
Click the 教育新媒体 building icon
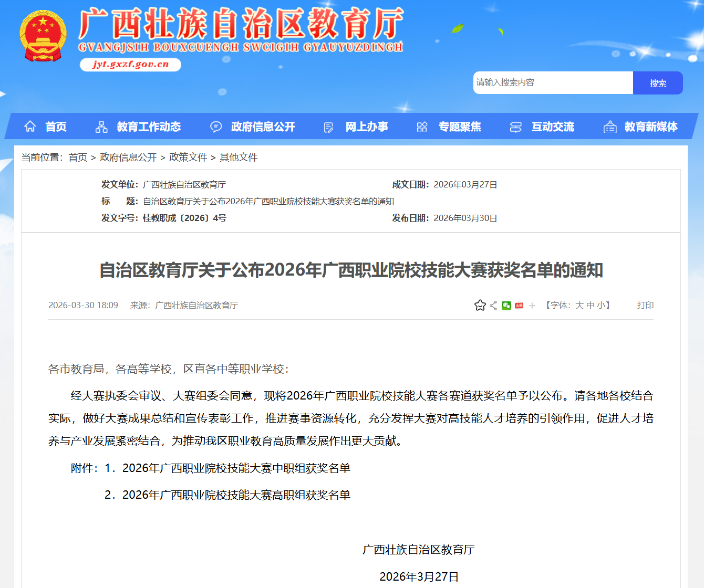(610, 127)
